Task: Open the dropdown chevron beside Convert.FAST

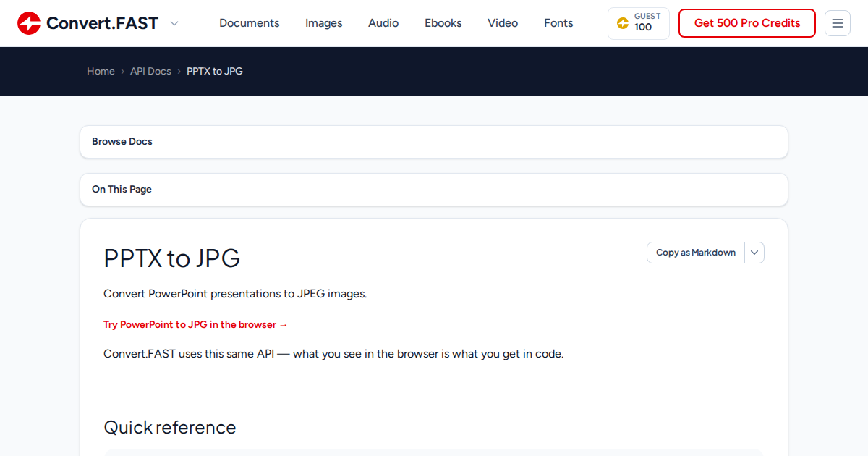Action: pos(174,23)
